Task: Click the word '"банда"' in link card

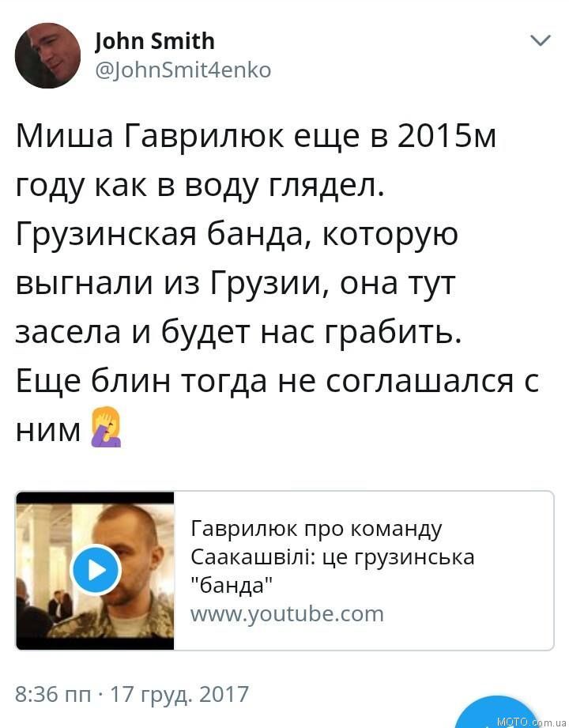Action: (232, 585)
